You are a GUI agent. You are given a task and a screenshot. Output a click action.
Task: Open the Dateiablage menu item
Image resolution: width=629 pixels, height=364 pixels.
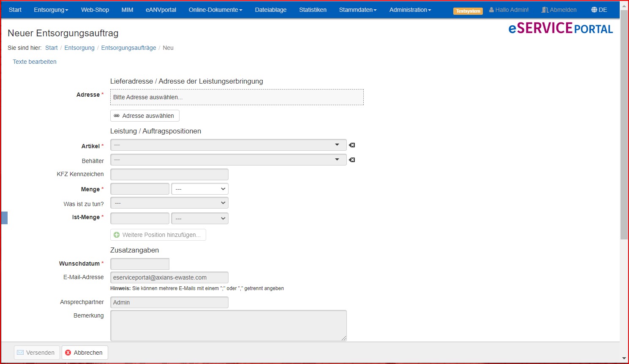271,10
